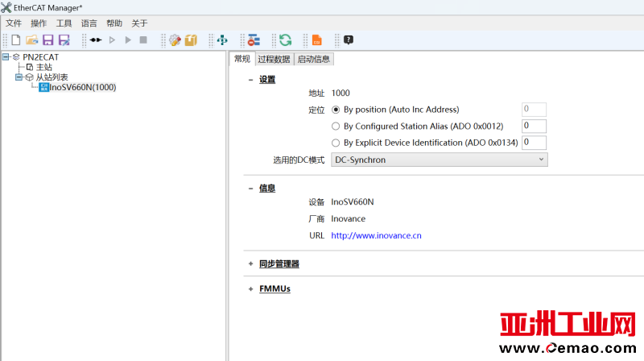Click the address value 1000
This screenshot has height=361, width=644.
pos(341,93)
